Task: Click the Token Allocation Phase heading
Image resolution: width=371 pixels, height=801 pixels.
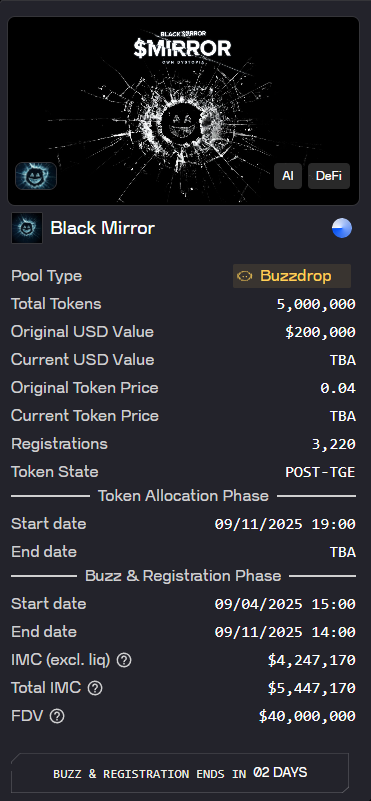Action: [x=183, y=496]
